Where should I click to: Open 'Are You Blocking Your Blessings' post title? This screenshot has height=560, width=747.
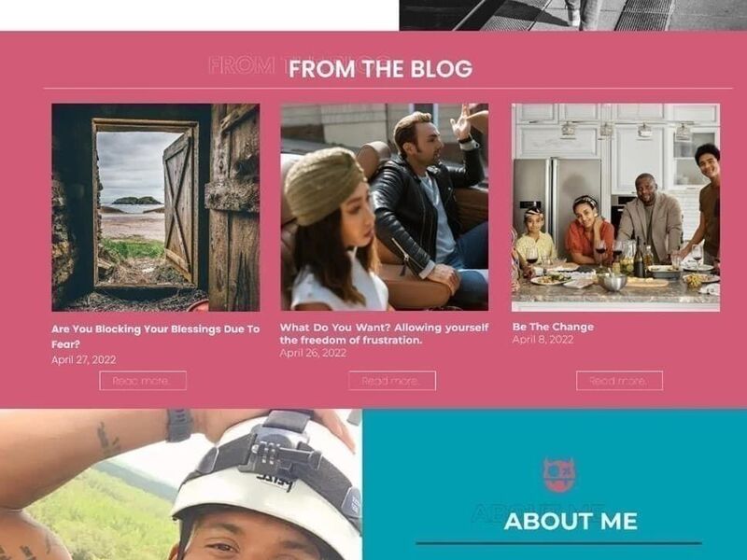[x=155, y=336]
